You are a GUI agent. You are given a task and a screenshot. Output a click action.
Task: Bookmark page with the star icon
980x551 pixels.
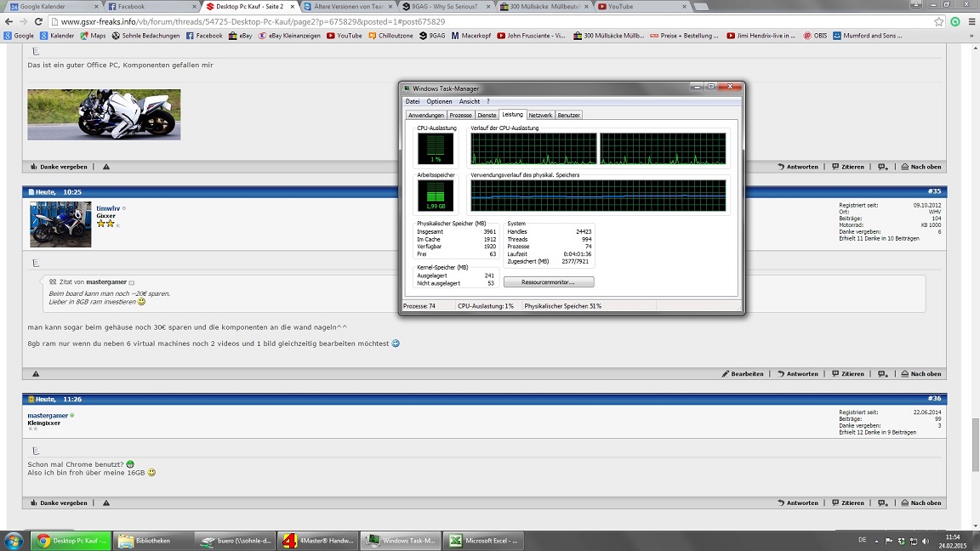point(939,22)
